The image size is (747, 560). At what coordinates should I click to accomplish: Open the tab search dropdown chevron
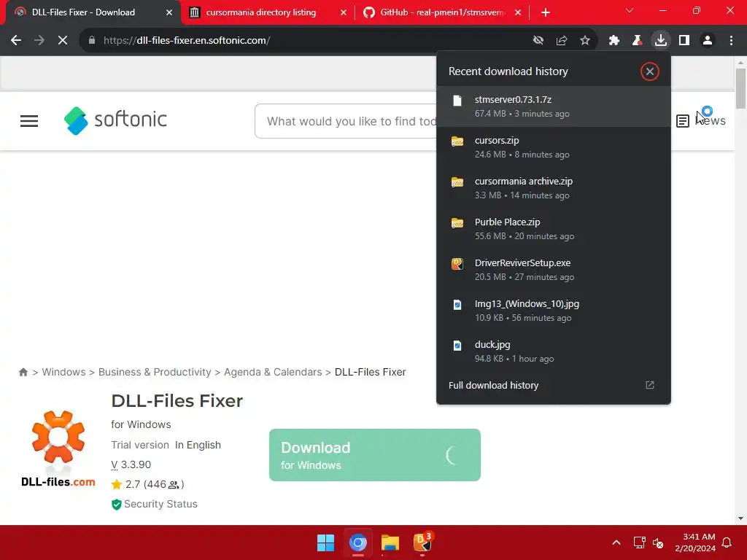pyautogui.click(x=630, y=10)
